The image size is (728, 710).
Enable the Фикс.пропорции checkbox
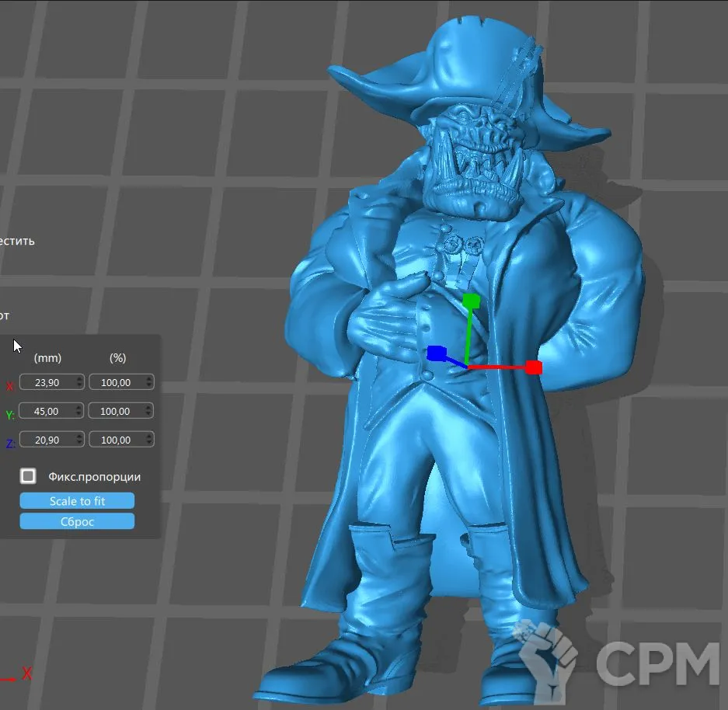(x=29, y=476)
